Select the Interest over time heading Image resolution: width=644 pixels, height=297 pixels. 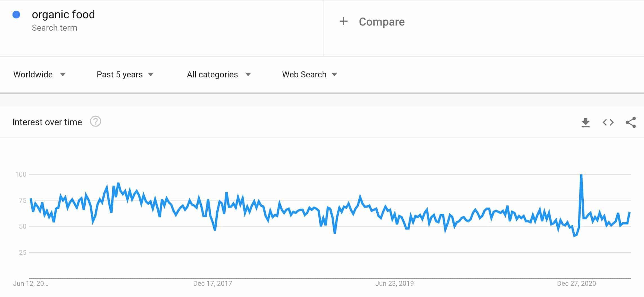[x=47, y=122]
